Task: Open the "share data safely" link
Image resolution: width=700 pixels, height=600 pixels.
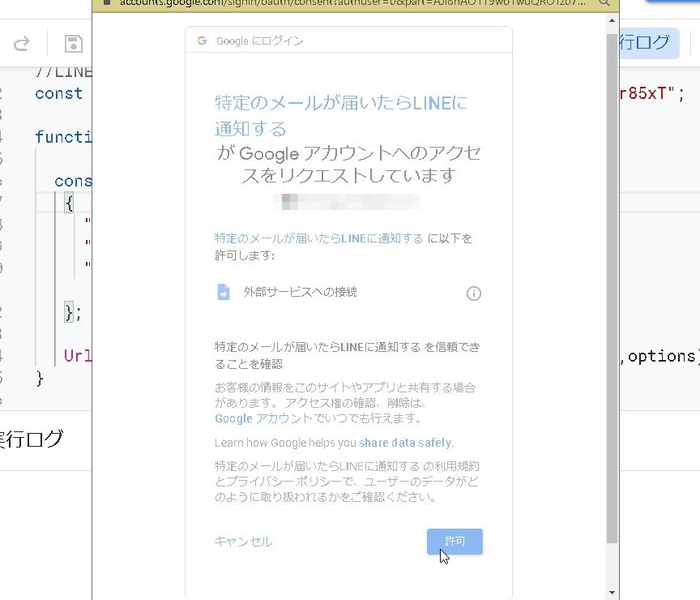Action: coord(405,443)
